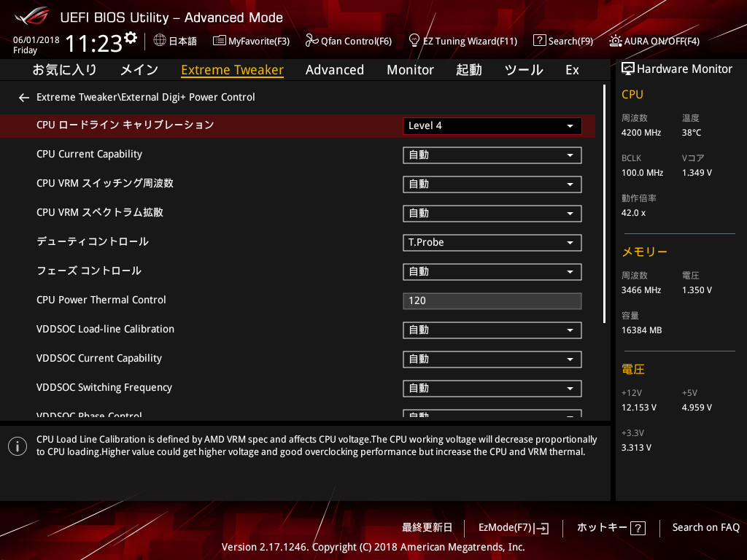Click the settings gear icon beside the clock
Image resolution: width=747 pixels, height=560 pixels.
pyautogui.click(x=131, y=38)
